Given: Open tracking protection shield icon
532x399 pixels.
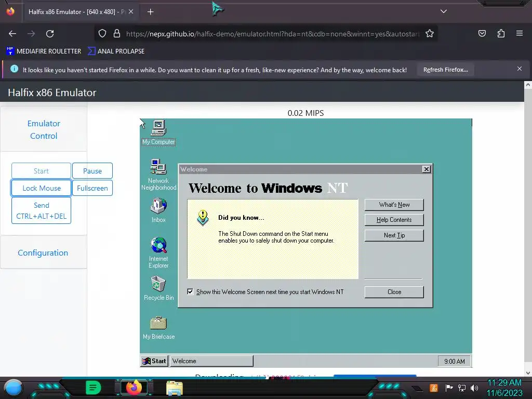Looking at the screenshot, I should (x=102, y=34).
